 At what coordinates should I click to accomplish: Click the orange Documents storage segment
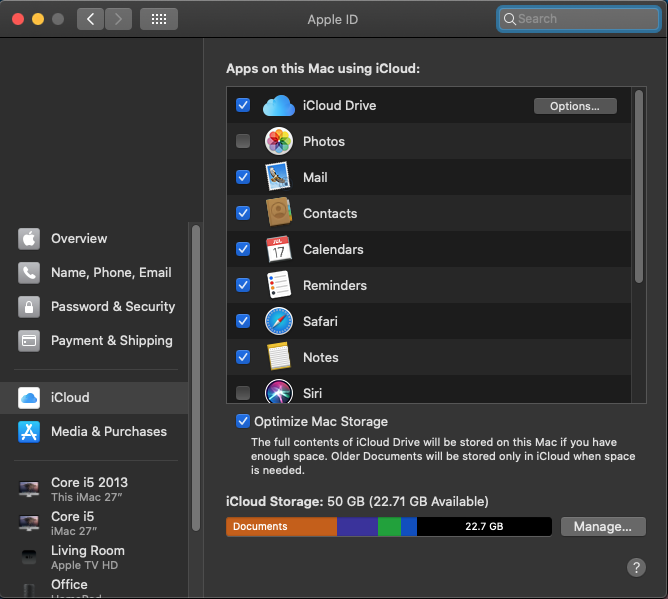click(281, 527)
